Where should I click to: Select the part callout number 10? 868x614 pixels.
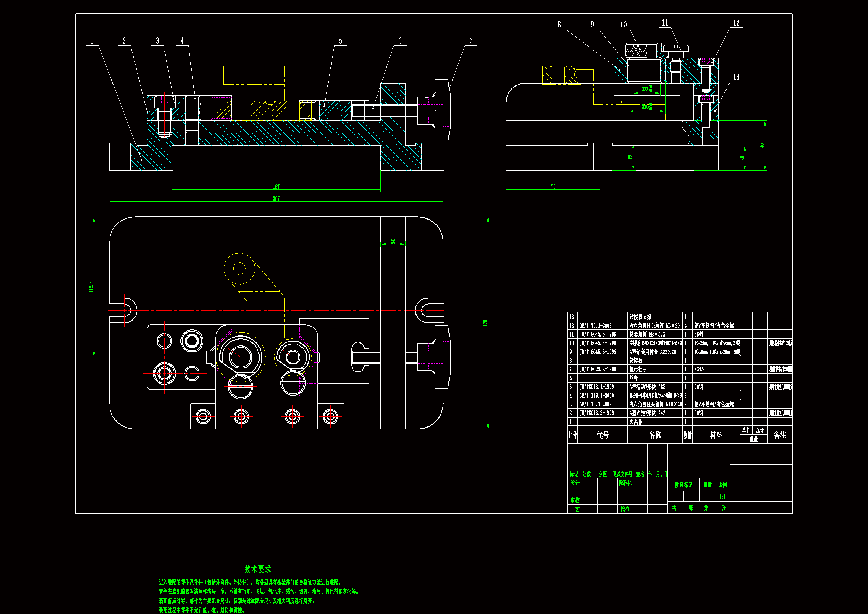click(623, 25)
